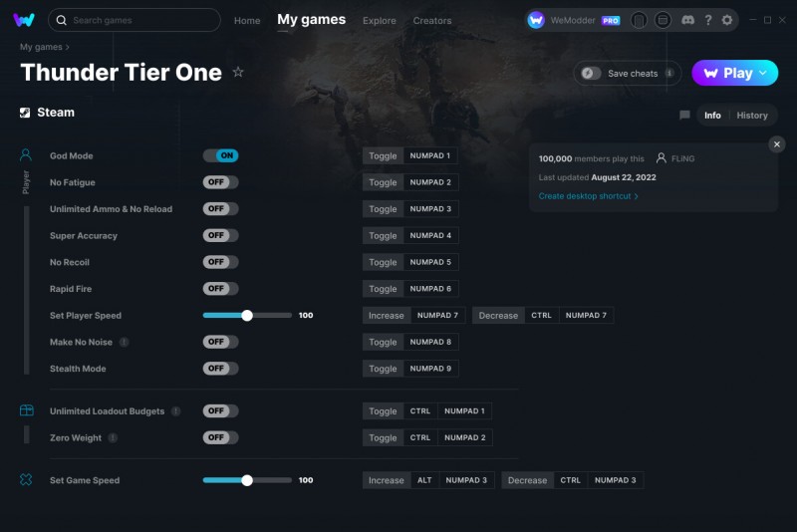Click the PRO badge
The height and width of the screenshot is (532, 797).
click(611, 21)
